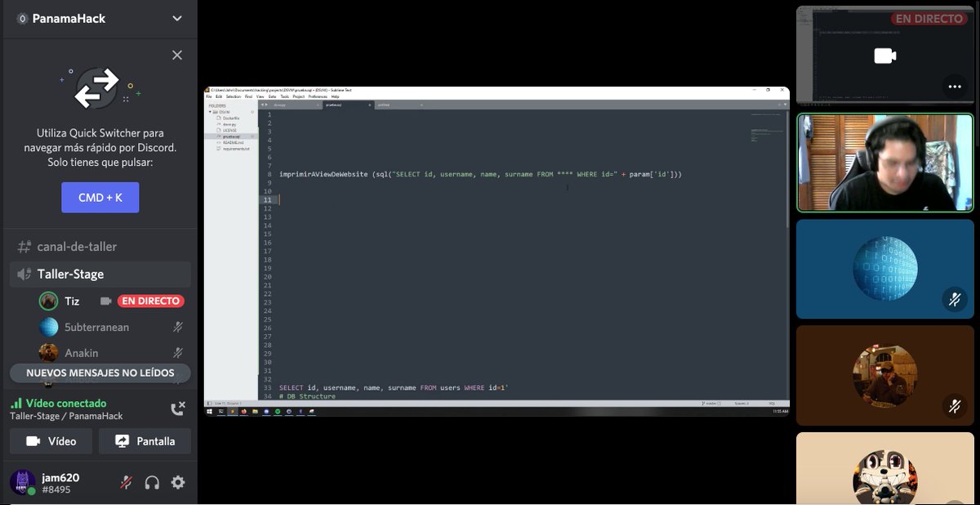Toggle microphone mute for jam620

(x=126, y=483)
